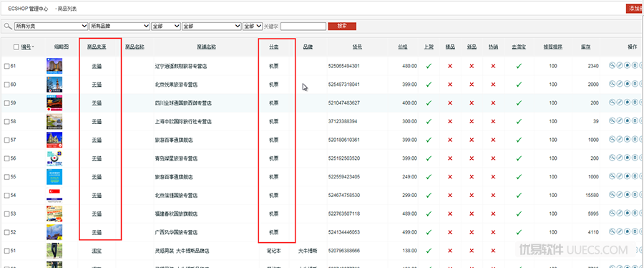Remove product 58 with trash icon
This screenshot has width=644, height=268.
(x=635, y=121)
